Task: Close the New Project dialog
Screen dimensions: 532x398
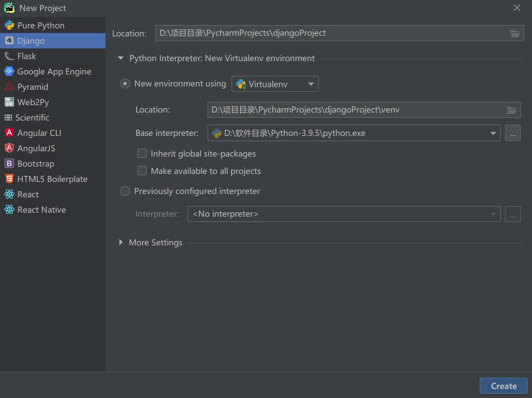Action: pos(517,8)
